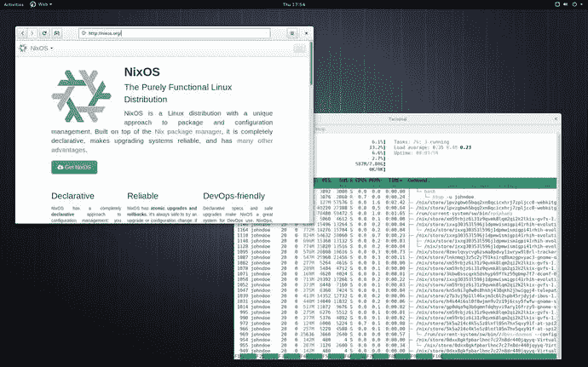Select the 'htop -u johndoe' process row
The width and height of the screenshot is (588, 367).
coord(435,197)
